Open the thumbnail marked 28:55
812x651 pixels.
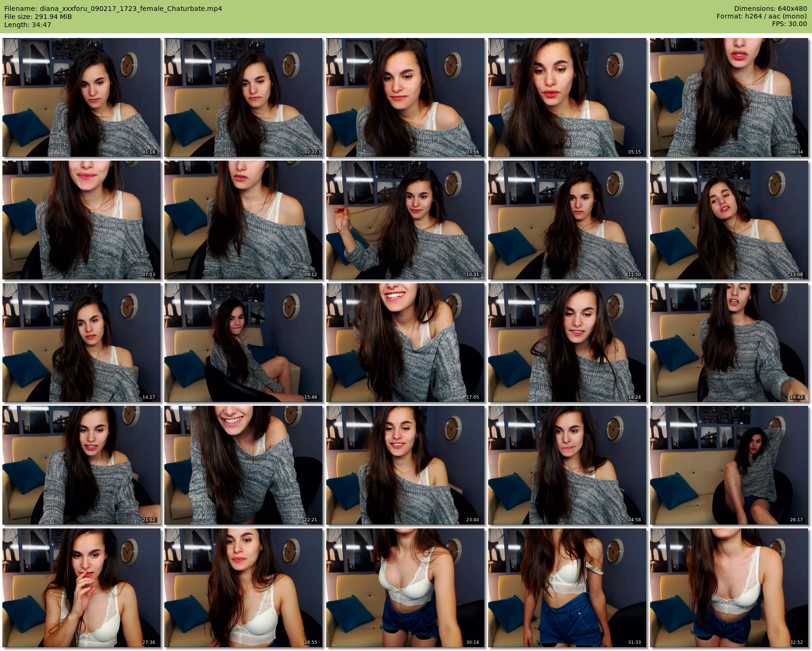[244, 588]
